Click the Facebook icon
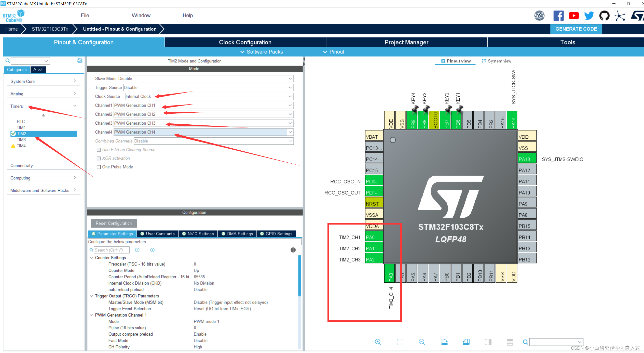The image size is (644, 353). [x=558, y=16]
